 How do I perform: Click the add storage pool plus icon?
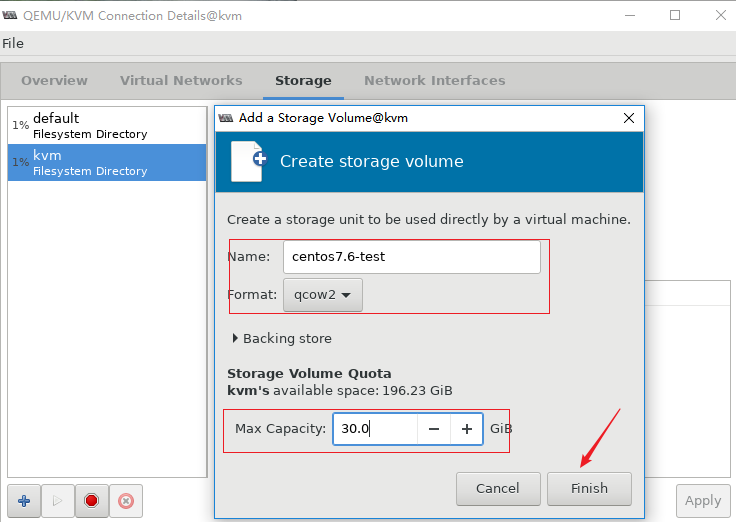point(24,501)
